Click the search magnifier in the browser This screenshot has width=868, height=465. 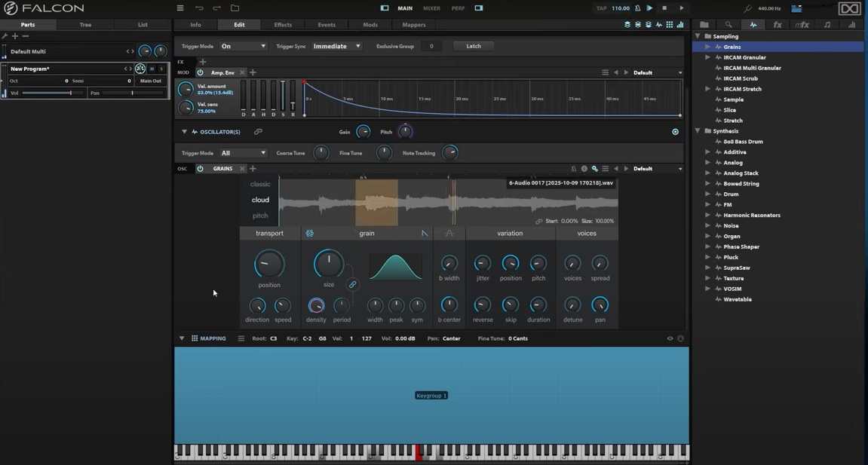728,25
